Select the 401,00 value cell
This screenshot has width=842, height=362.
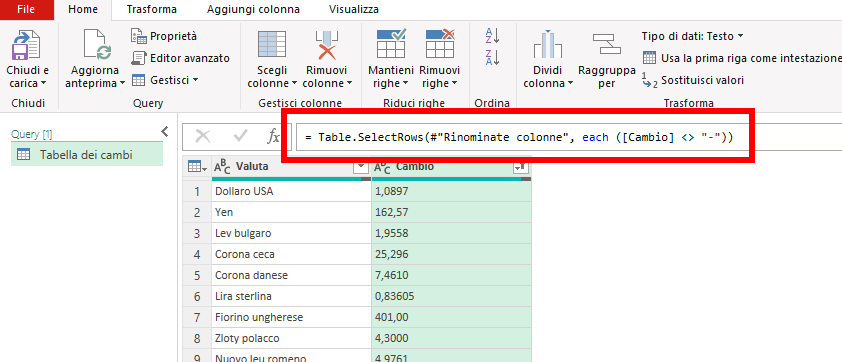pos(451,317)
